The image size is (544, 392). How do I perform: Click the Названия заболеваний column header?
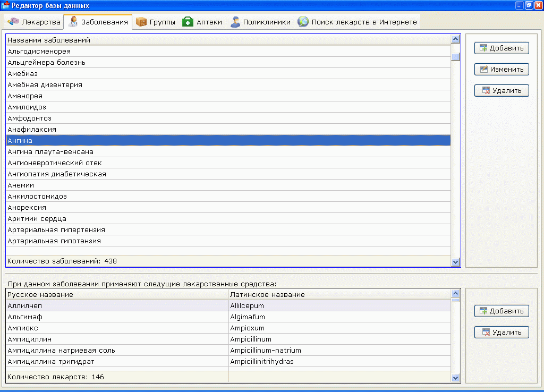[228, 40]
